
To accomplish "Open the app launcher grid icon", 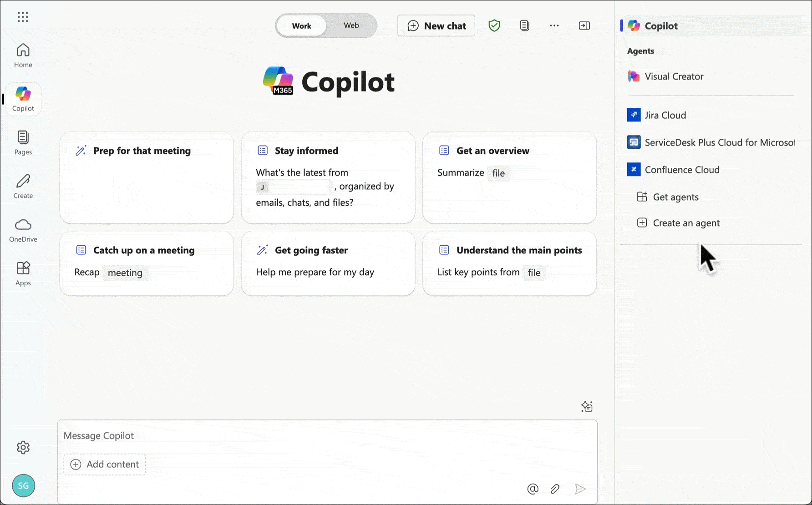I will (23, 17).
